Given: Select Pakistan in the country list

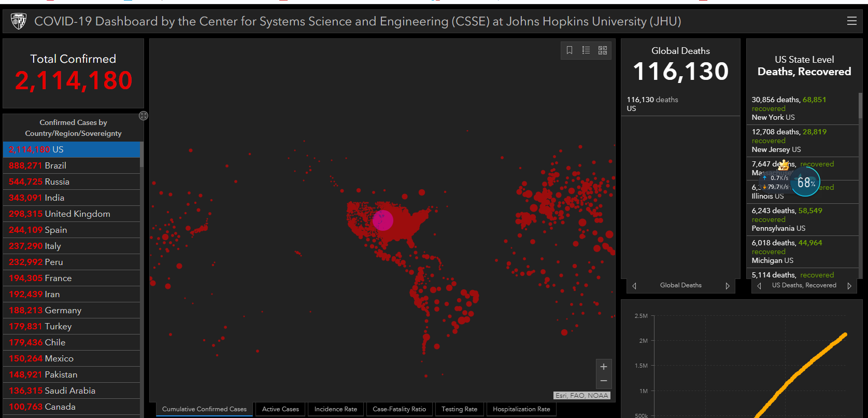Looking at the screenshot, I should coord(72,374).
